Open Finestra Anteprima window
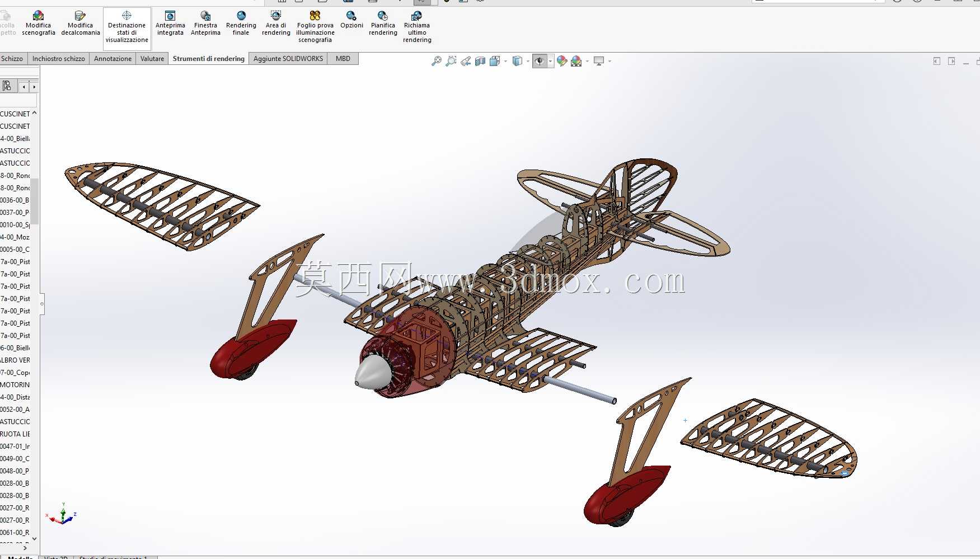Screen dimensions: 980x559 [x=205, y=23]
